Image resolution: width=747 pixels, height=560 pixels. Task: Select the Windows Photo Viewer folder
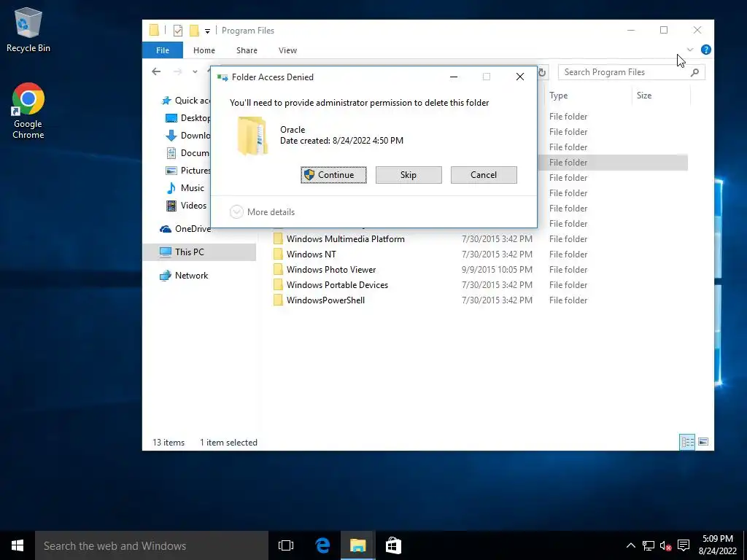331,270
